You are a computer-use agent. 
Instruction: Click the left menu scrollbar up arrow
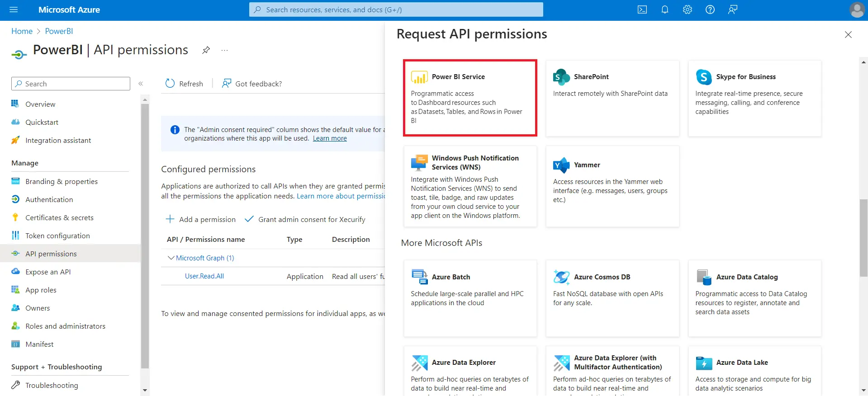point(145,99)
